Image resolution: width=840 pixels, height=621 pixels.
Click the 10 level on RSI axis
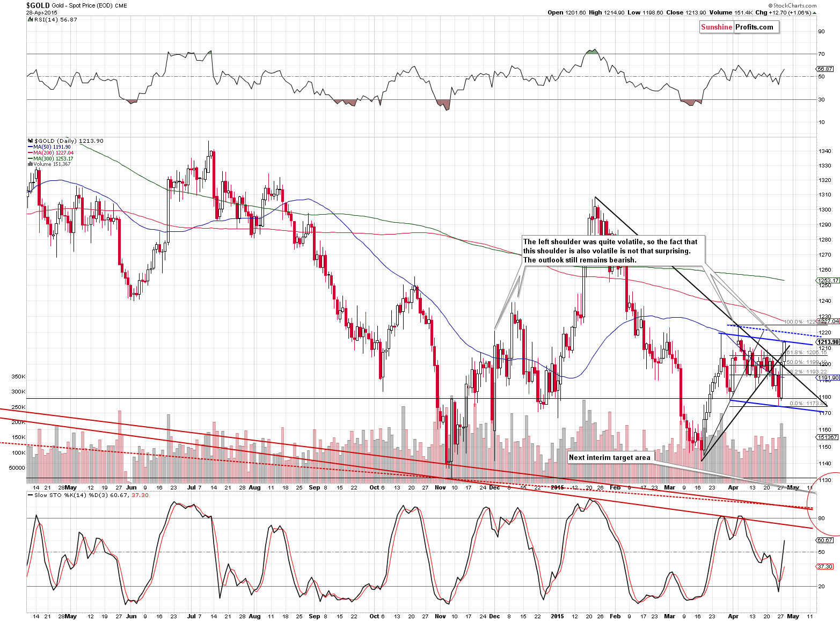coord(821,122)
